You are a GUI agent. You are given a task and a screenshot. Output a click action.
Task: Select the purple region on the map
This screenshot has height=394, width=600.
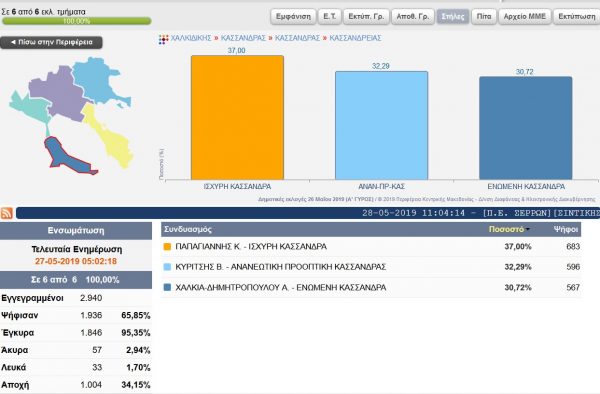click(57, 95)
